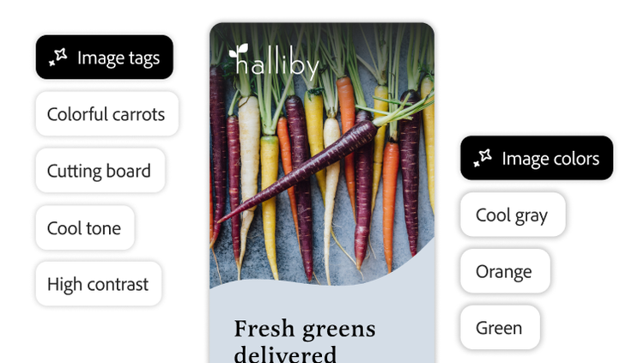Click the halliby brand wordmark
Screen dimensions: 644x363
click(x=274, y=62)
